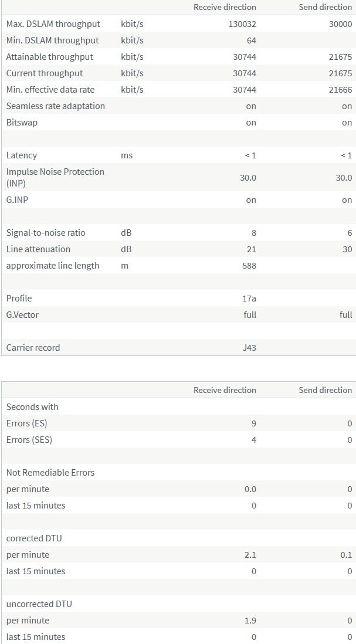
Task: Select the Line attenuation send value 30
Action: click(347, 250)
